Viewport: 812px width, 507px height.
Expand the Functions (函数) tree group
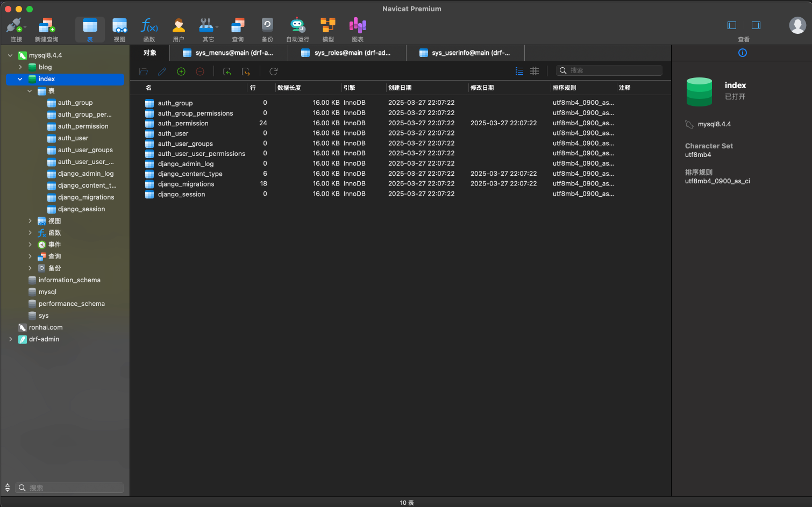tap(30, 233)
